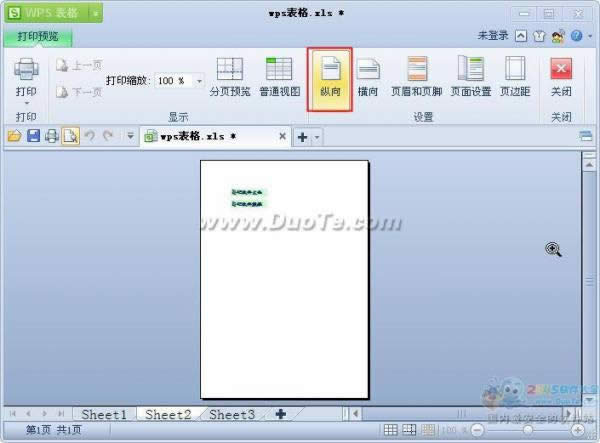Screen dimensions: 600x443
Task: Go to next page (下一页)
Action: pos(79,92)
